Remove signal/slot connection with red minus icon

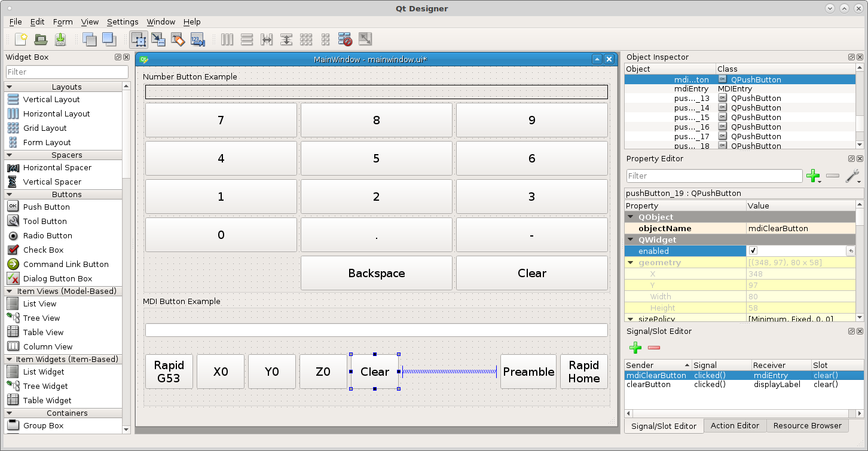pyautogui.click(x=654, y=347)
